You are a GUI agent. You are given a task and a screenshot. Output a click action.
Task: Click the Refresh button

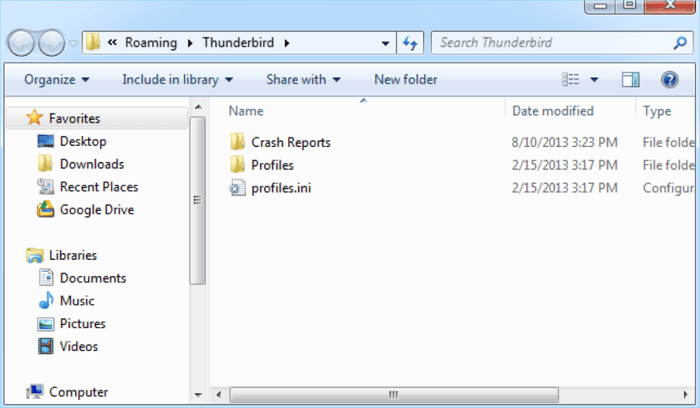click(x=410, y=43)
